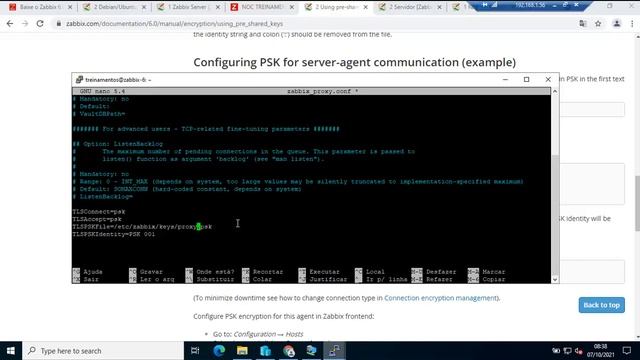Viewport: 640px width, 360px height.
Task: Close the PuTTY terminal window
Action: pos(548,80)
